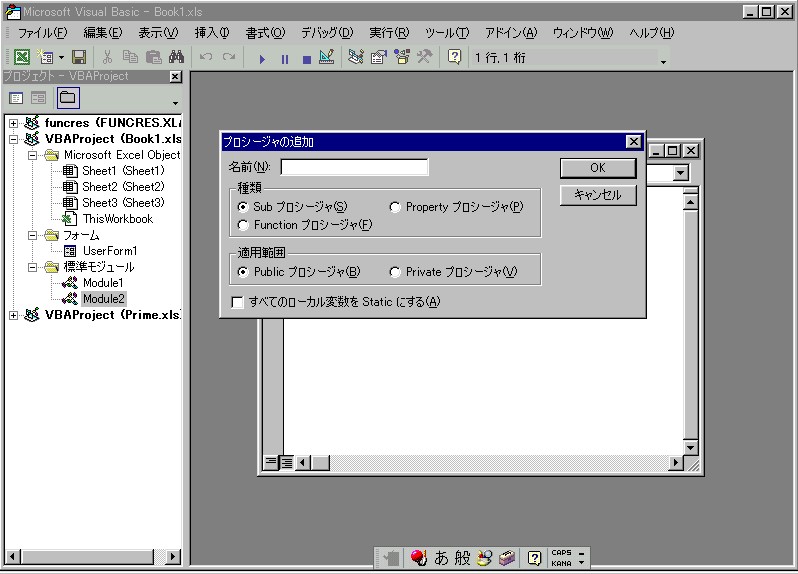Expand the funcres project tree node

click(x=14, y=123)
